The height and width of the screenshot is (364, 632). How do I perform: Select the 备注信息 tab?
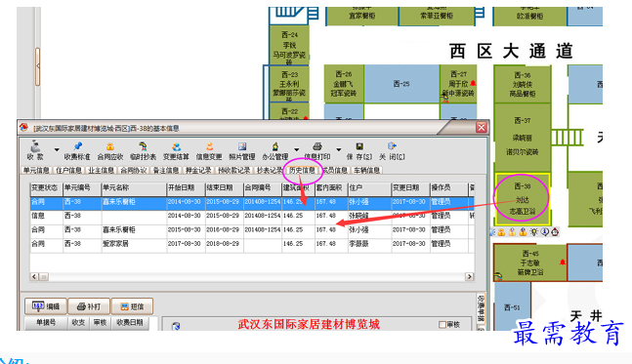pos(166,171)
